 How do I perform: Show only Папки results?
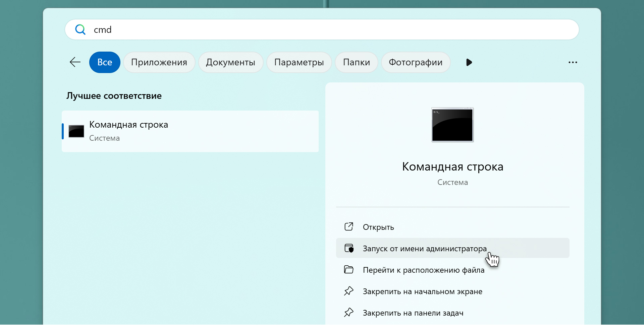(356, 62)
